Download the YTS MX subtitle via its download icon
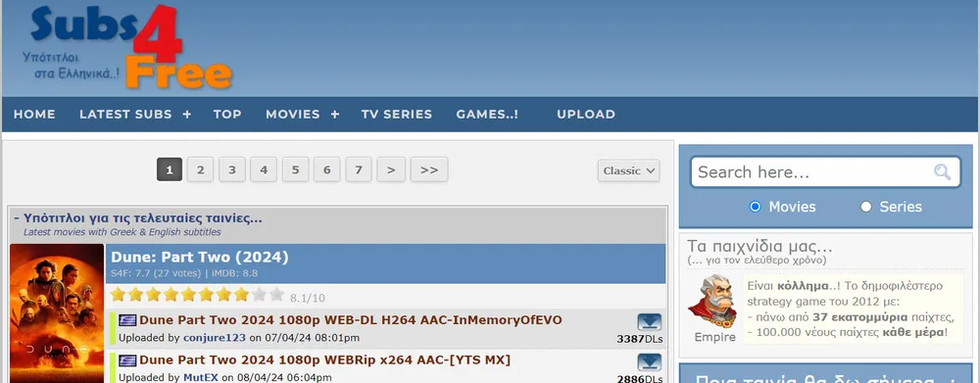The width and height of the screenshot is (980, 383). (650, 362)
